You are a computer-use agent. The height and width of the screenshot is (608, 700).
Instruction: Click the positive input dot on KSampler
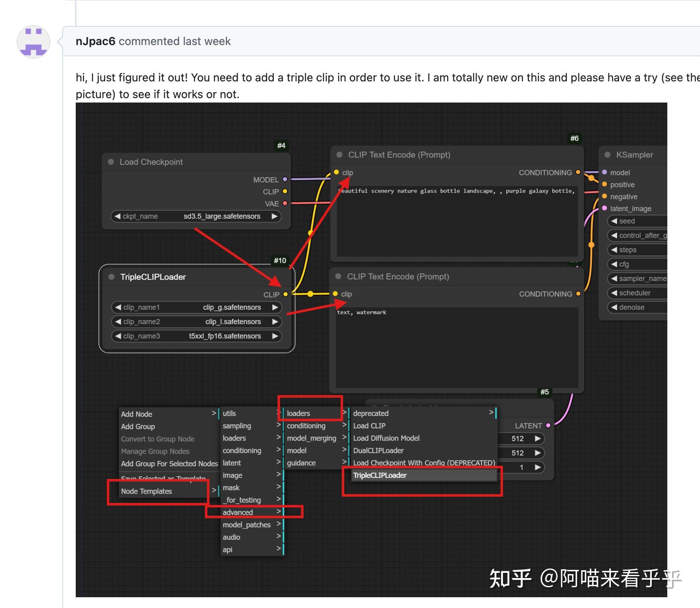click(x=605, y=184)
